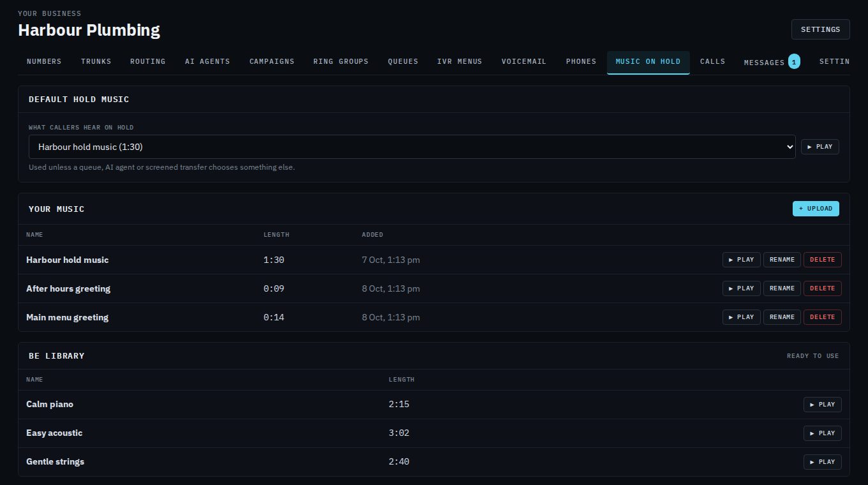This screenshot has width=868, height=485.
Task: Click the Calm piano track name
Action: click(50, 405)
